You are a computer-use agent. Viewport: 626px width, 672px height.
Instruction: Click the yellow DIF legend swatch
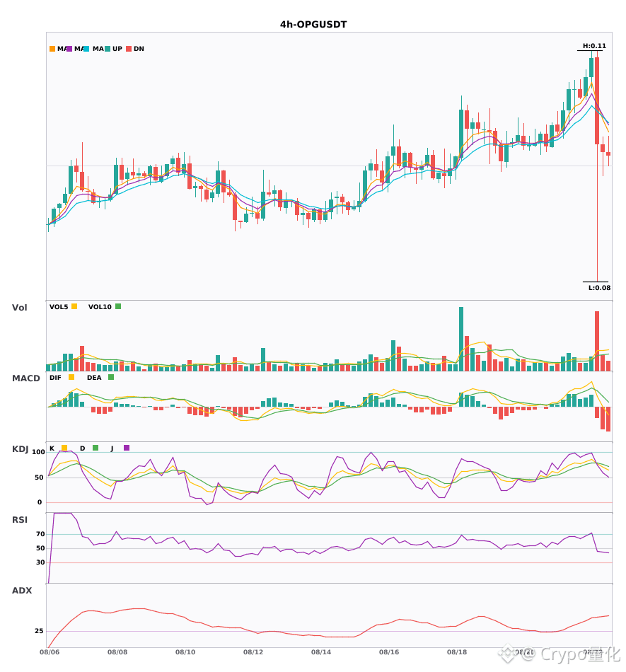(71, 377)
